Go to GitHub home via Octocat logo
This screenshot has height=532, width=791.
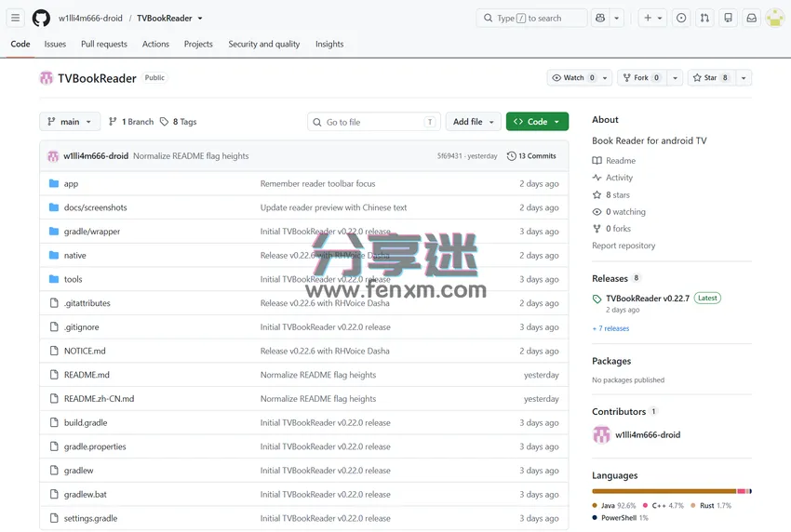(41, 19)
